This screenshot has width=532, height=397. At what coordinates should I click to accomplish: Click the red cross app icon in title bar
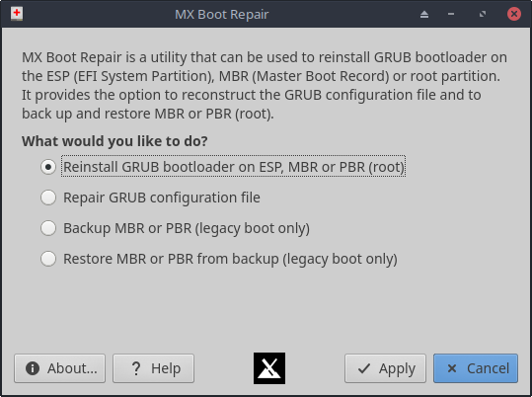(x=16, y=14)
